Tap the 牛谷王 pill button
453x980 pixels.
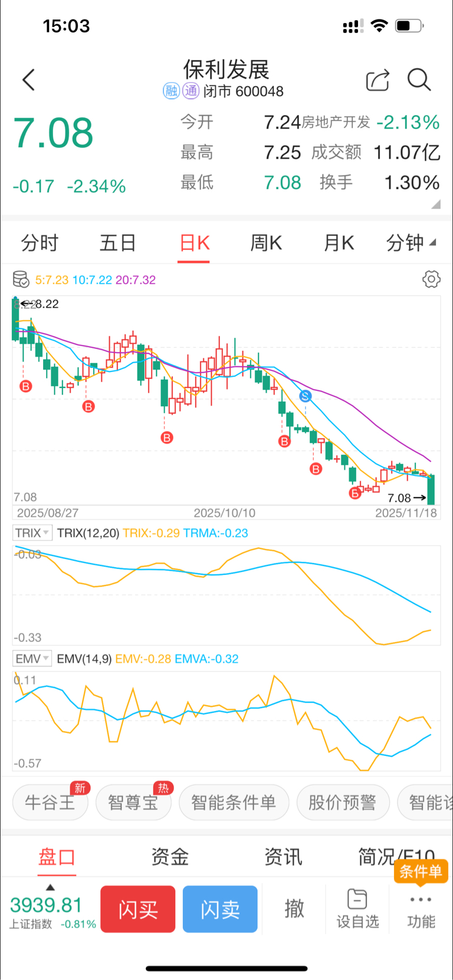50,802
